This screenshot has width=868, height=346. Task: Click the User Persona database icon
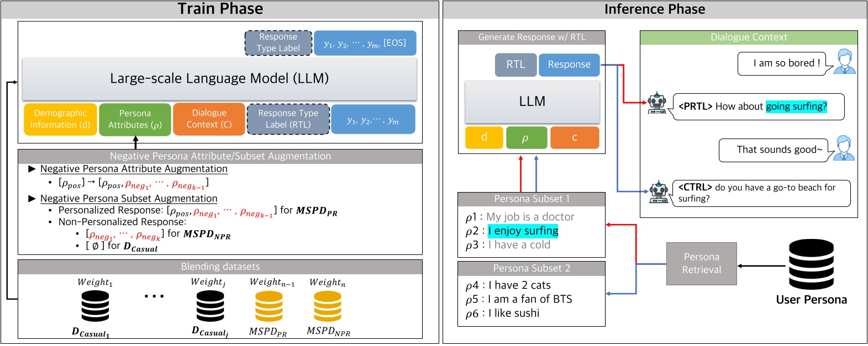point(811,264)
